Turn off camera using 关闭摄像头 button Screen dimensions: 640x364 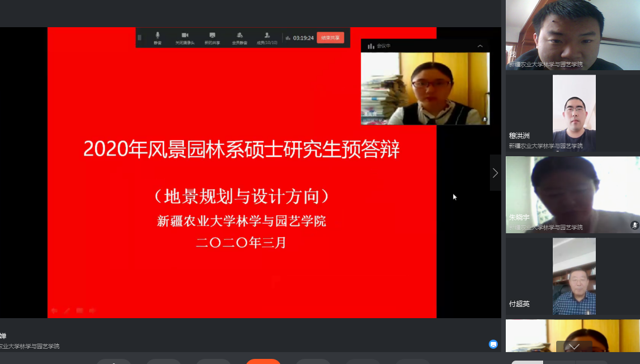185,37
